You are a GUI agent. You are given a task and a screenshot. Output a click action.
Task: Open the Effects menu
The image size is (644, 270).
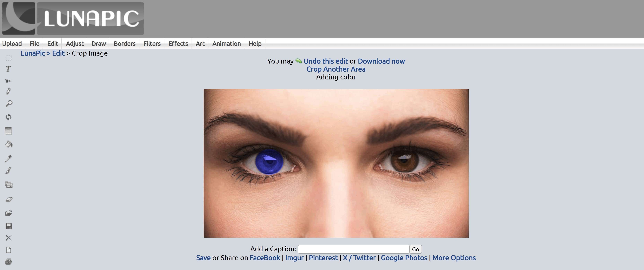(x=178, y=44)
